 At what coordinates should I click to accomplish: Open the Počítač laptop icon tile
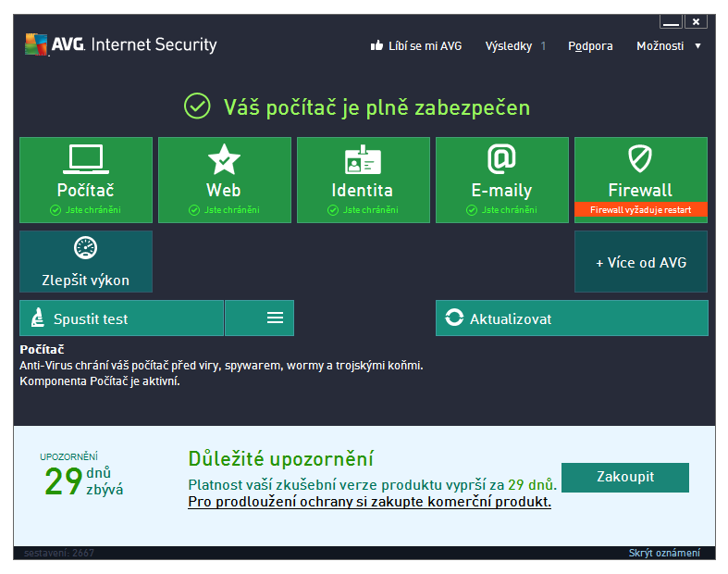[x=86, y=159]
